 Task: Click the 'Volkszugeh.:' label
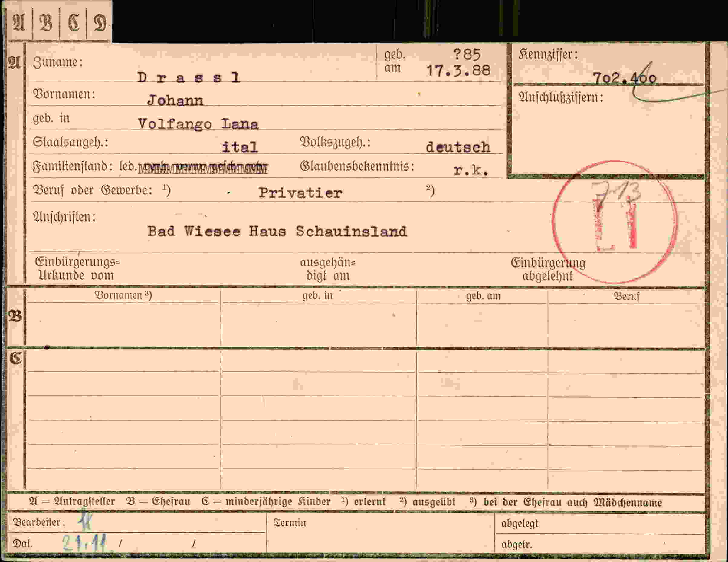pyautogui.click(x=335, y=142)
